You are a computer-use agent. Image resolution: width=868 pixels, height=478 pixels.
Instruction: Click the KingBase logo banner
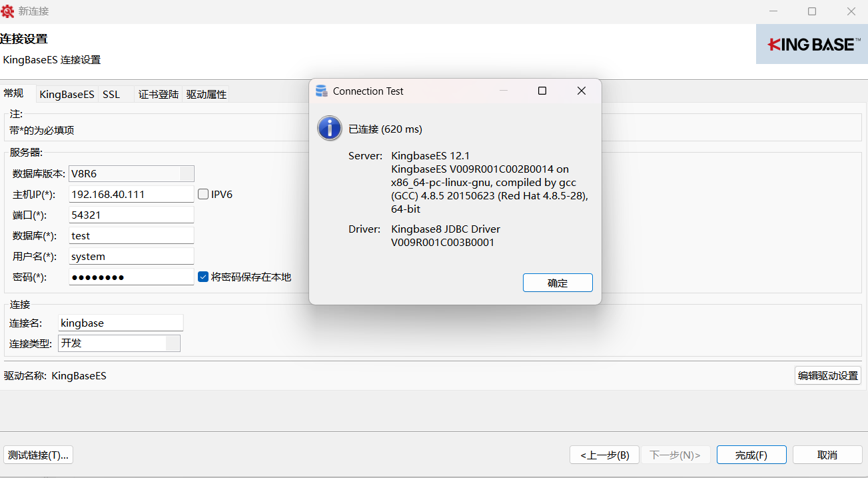tap(811, 45)
